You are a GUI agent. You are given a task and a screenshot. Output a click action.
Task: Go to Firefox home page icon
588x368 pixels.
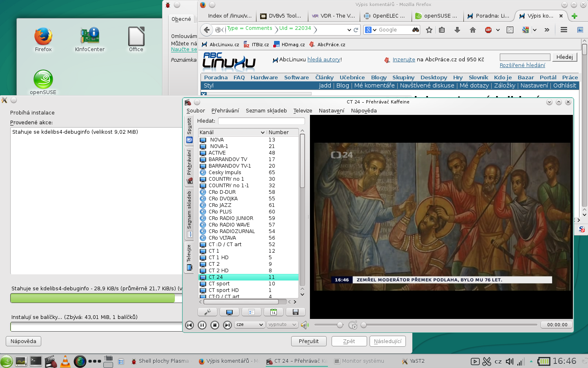(473, 30)
